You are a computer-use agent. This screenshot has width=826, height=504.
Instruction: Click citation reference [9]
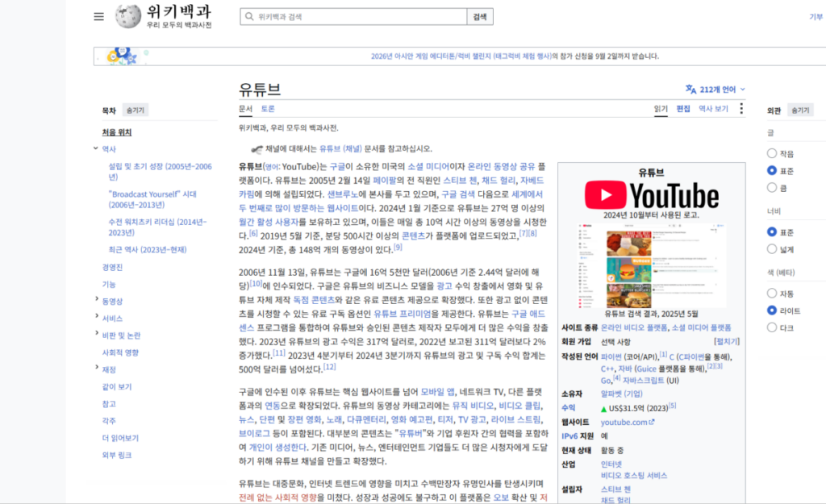pyautogui.click(x=398, y=247)
